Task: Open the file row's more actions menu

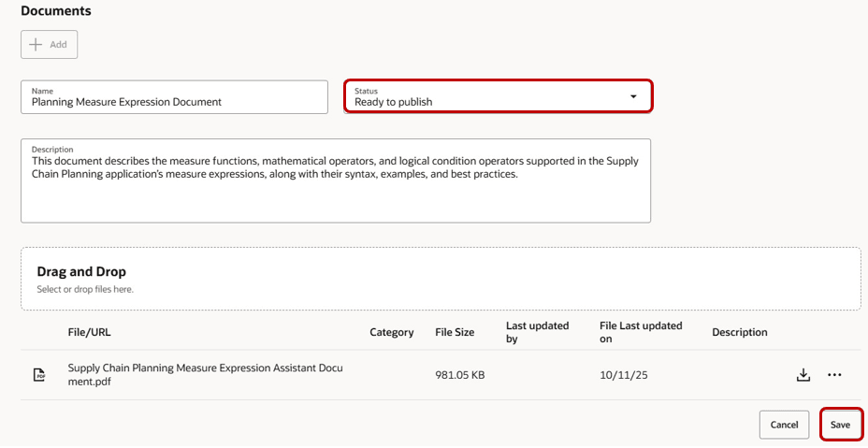Action: coord(835,375)
